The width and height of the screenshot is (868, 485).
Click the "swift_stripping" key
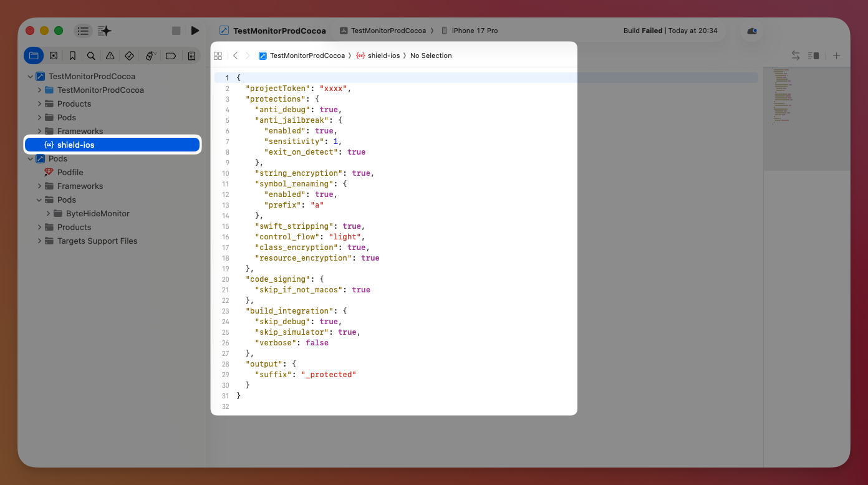(x=295, y=226)
